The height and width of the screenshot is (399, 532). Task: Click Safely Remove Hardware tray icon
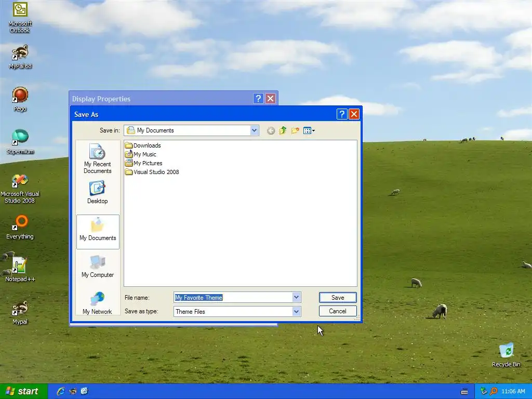pyautogui.click(x=484, y=391)
